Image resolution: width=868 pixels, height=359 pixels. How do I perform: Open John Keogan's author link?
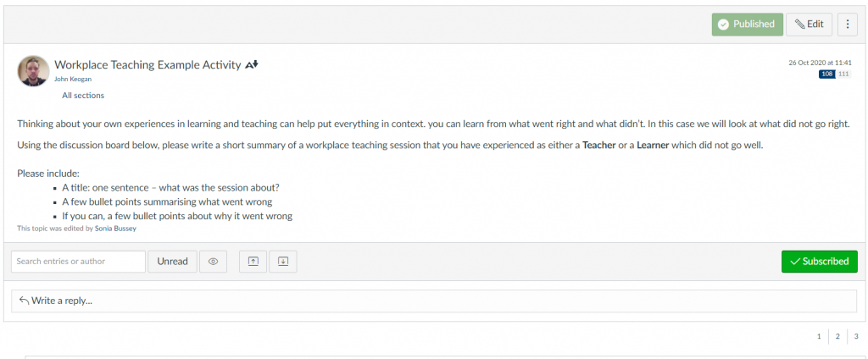[72, 80]
